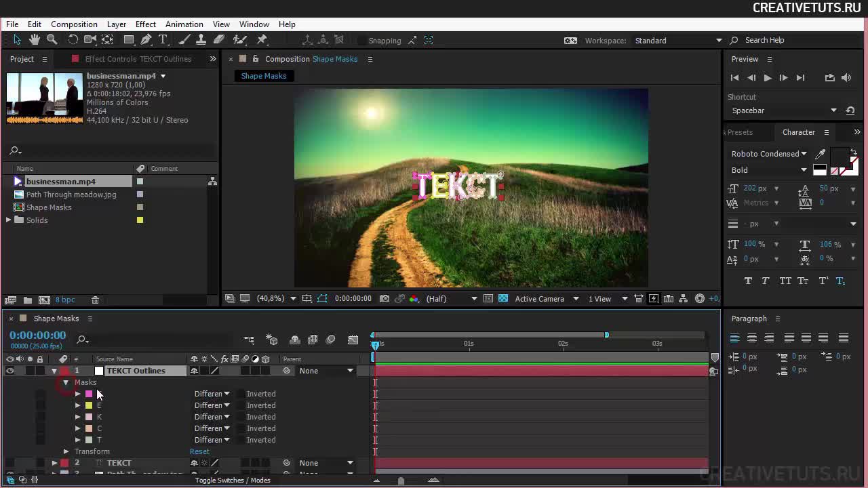Expand mask E properties
The height and width of the screenshot is (488, 868).
[x=77, y=405]
